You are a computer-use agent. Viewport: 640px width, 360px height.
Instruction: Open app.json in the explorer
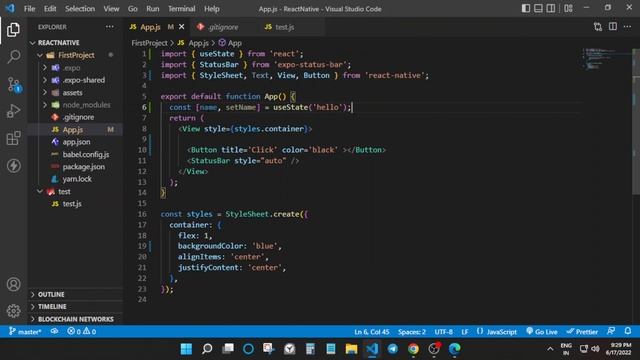pyautogui.click(x=76, y=142)
